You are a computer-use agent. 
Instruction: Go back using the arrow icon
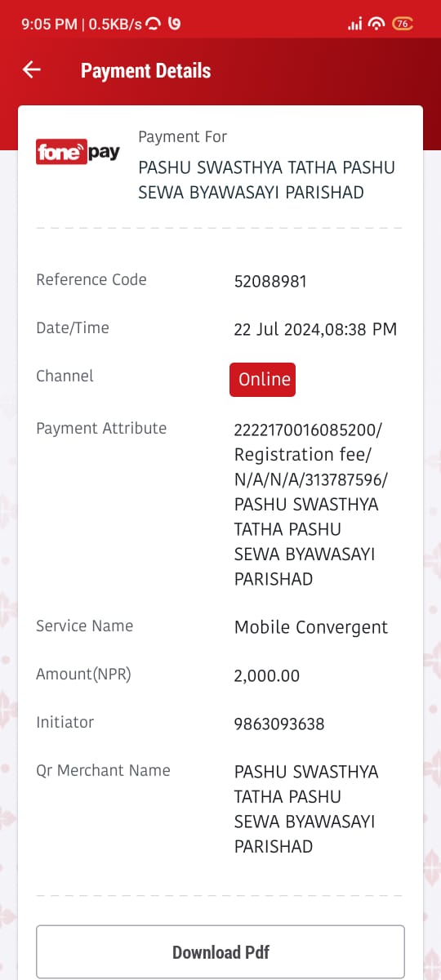coord(31,70)
